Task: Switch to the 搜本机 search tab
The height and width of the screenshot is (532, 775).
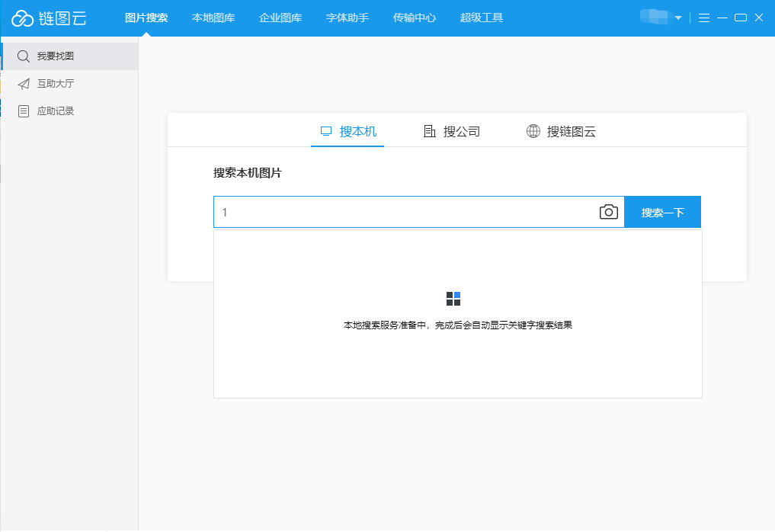Action: pos(348,131)
